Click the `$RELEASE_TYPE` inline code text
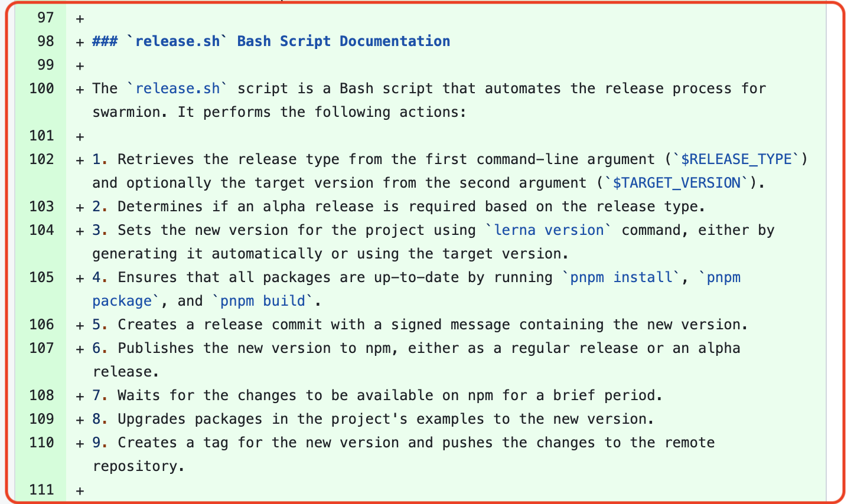The image size is (854, 504). point(736,159)
